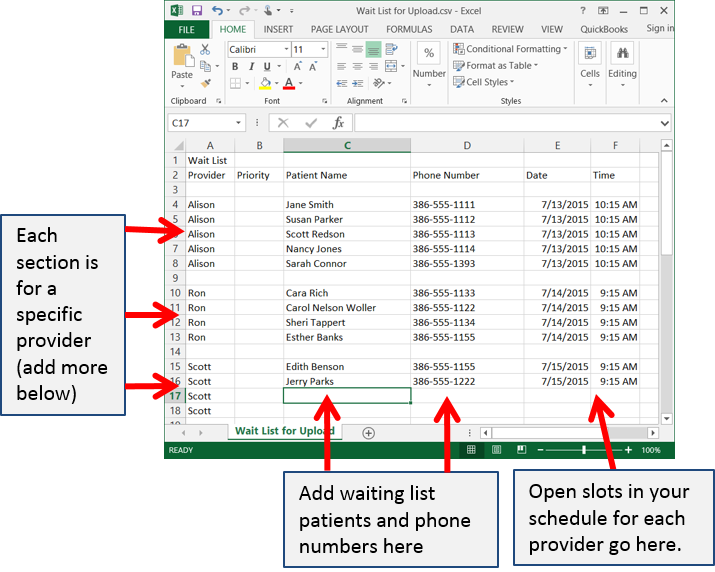
Task: Add a new sheet with plus button
Action: coord(369,433)
